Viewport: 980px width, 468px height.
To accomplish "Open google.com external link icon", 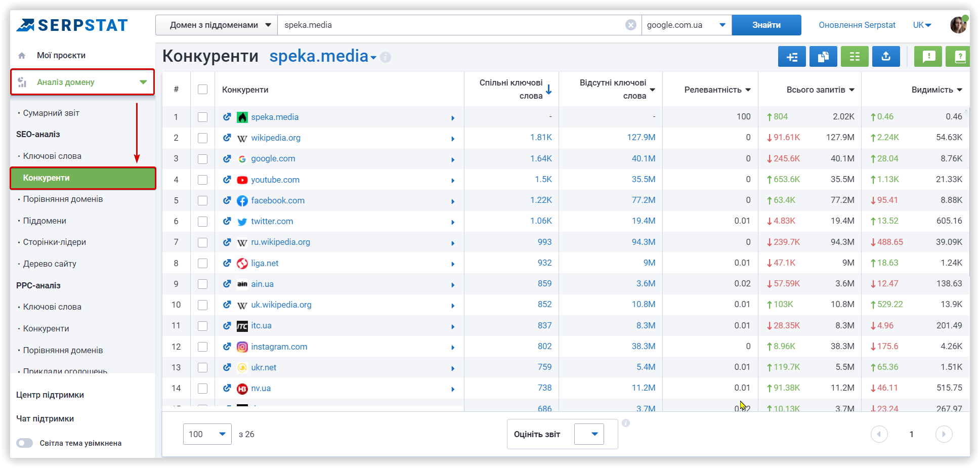I will click(227, 158).
